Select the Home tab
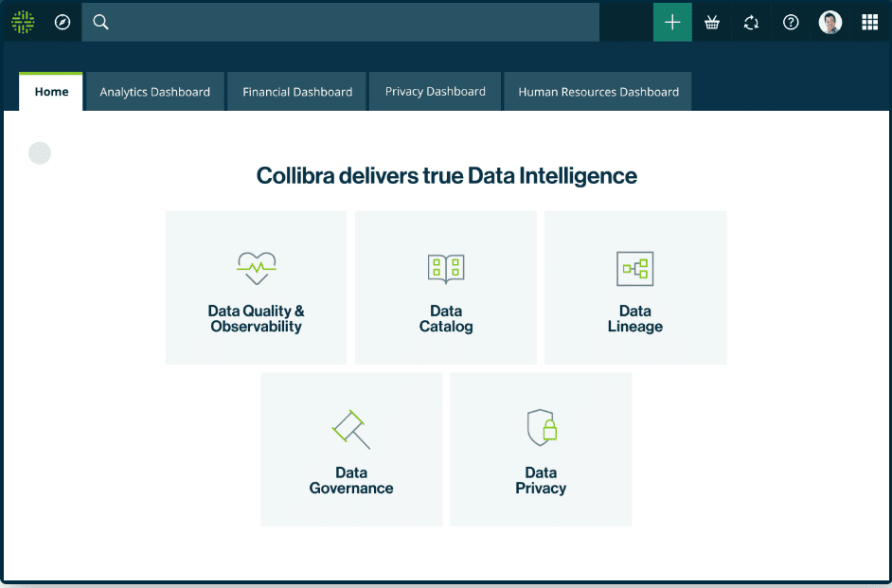 51,92
